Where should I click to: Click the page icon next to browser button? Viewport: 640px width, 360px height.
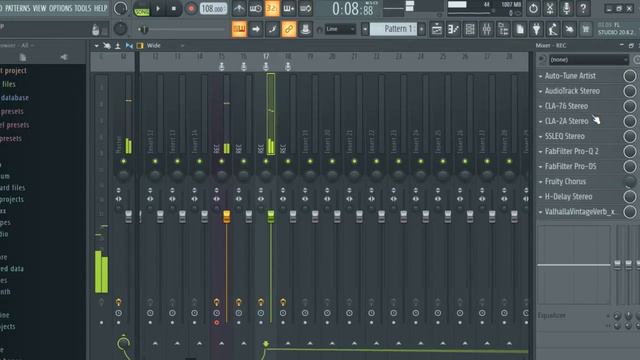pos(520,29)
